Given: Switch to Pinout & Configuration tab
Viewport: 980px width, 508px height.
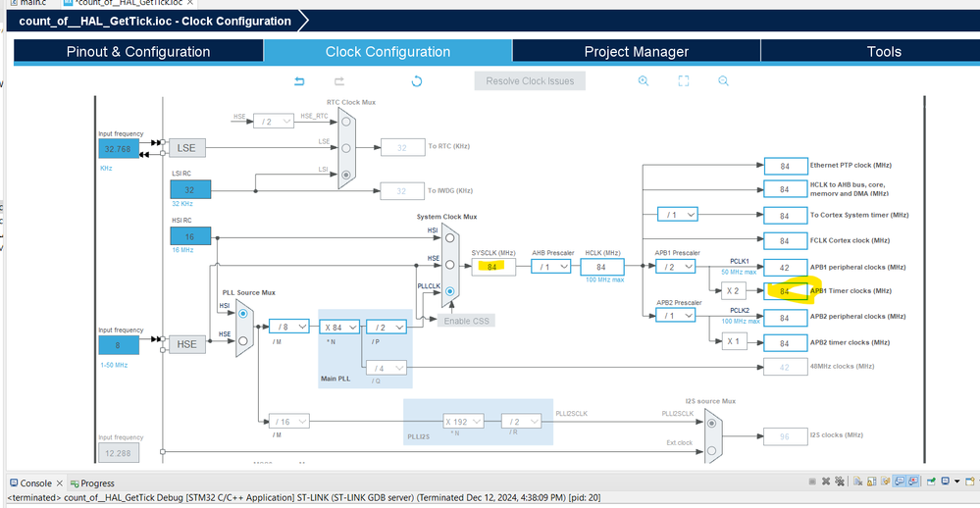Looking at the screenshot, I should pyautogui.click(x=138, y=51).
